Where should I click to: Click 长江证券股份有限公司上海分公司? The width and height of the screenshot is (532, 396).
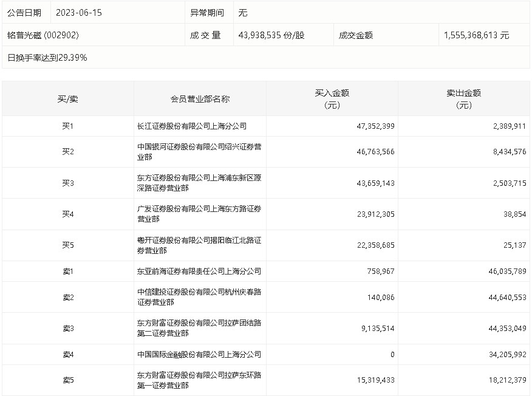tap(192, 126)
